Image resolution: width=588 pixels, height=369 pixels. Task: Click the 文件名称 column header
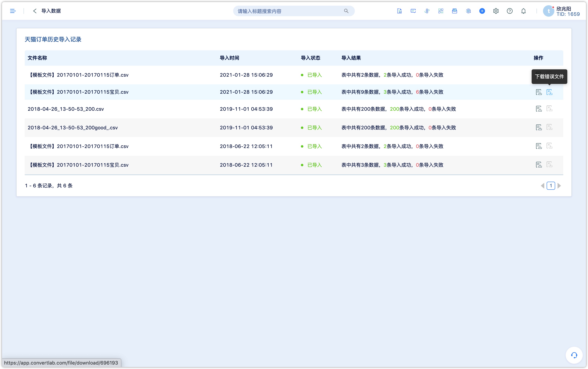coord(37,58)
